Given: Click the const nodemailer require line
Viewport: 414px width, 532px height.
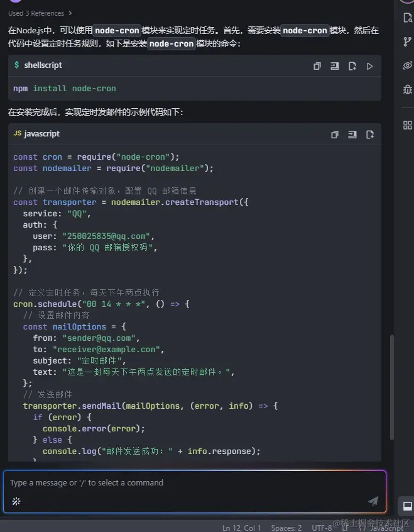Looking at the screenshot, I should [113, 169].
